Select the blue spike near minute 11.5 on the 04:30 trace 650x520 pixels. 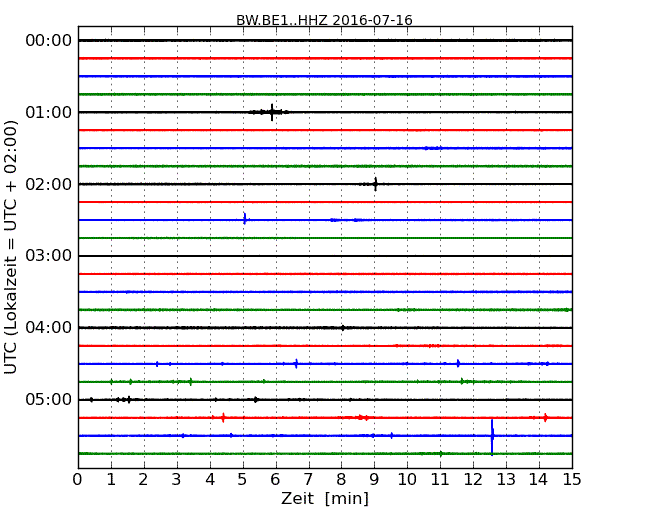[458, 364]
